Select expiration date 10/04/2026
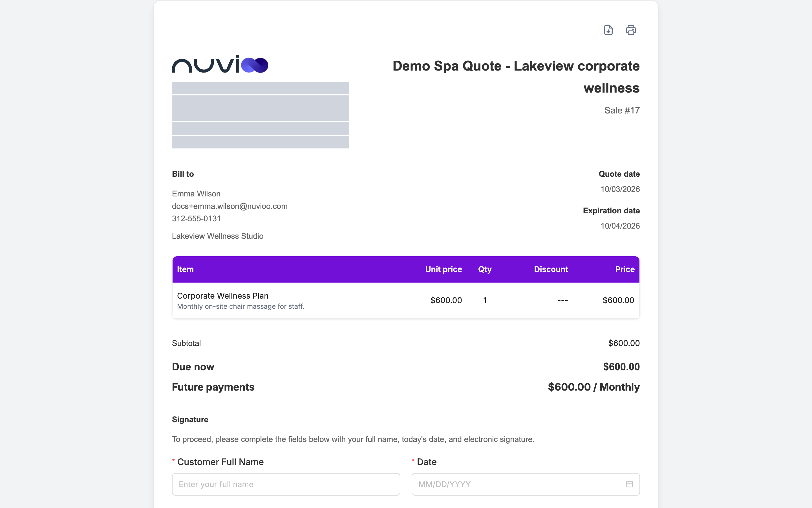Image resolution: width=812 pixels, height=508 pixels. (x=620, y=226)
